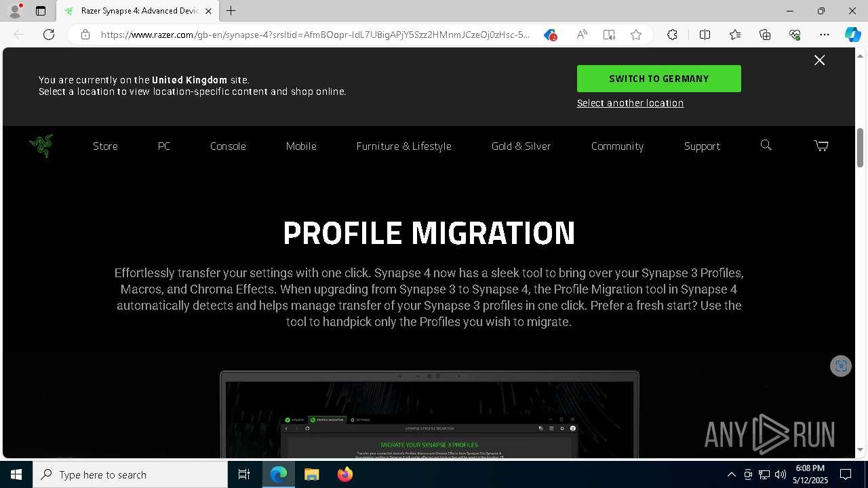Open the Support menu
Viewport: 868px width, 488px height.
pos(702,146)
